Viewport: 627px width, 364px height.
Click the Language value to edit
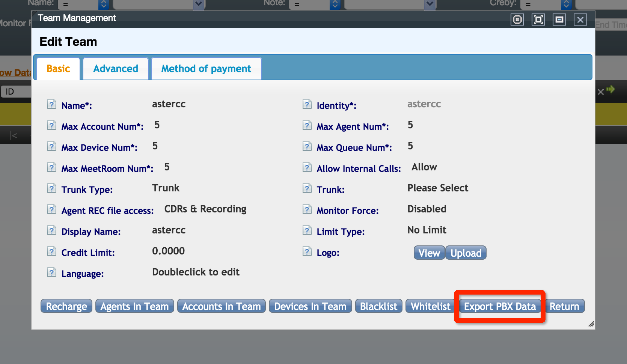[196, 272]
